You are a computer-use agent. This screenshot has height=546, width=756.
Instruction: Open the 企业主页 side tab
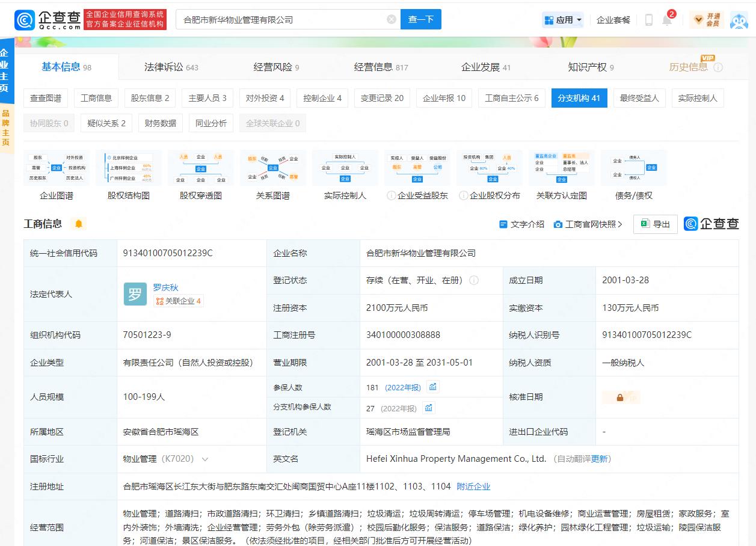(x=5, y=70)
